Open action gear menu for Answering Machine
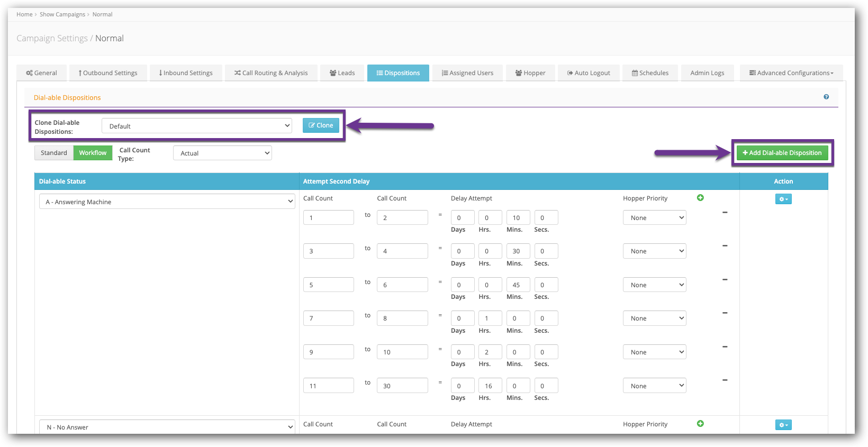 pyautogui.click(x=783, y=199)
